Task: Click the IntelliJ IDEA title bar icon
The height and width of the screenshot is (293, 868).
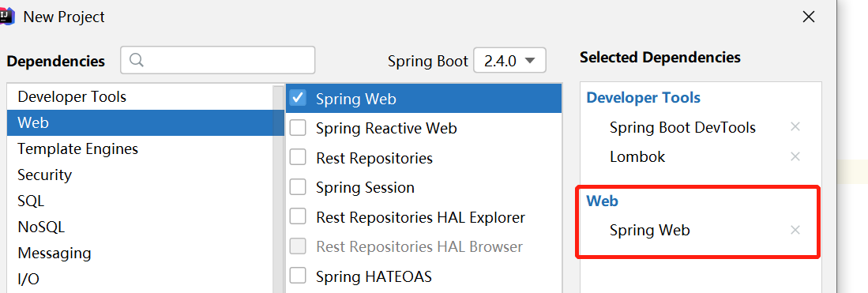Action: coord(6,16)
